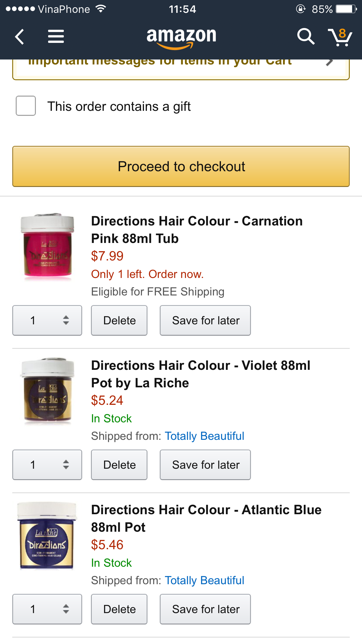The width and height of the screenshot is (362, 644).
Task: Expand important messages chevron
Action: pos(329,62)
